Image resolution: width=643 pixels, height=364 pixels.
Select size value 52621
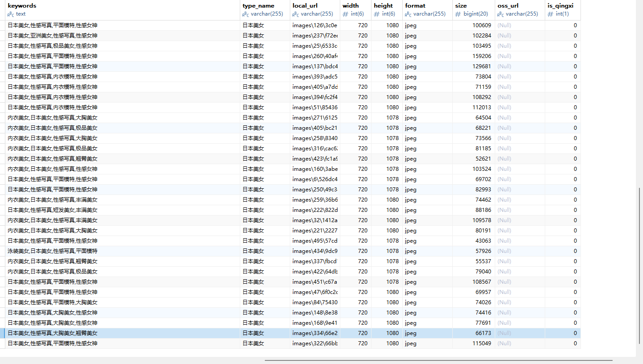(474, 159)
